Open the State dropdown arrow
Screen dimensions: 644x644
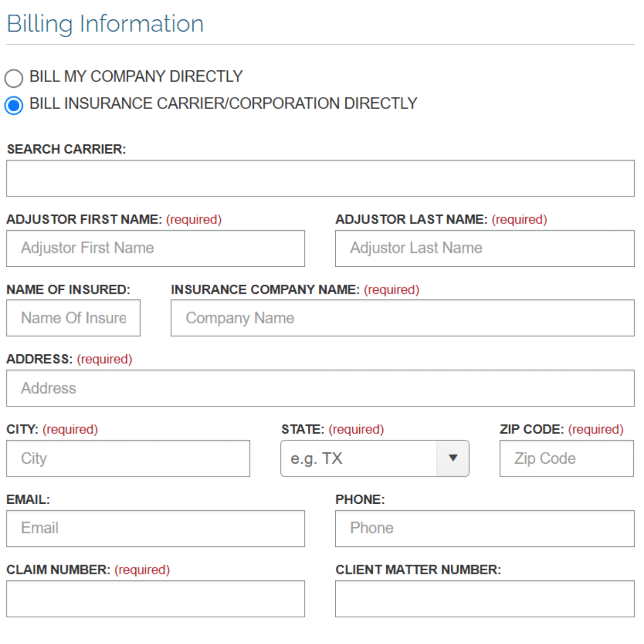(x=453, y=458)
